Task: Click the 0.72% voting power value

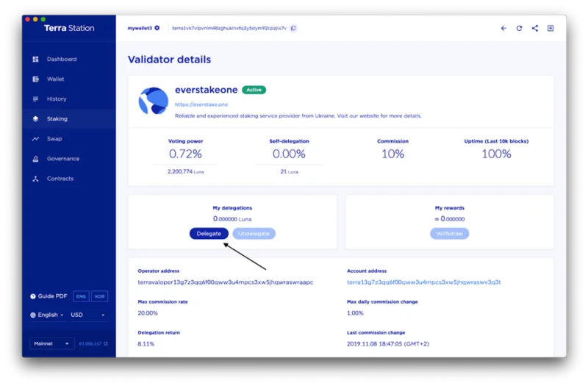Action: pos(185,154)
